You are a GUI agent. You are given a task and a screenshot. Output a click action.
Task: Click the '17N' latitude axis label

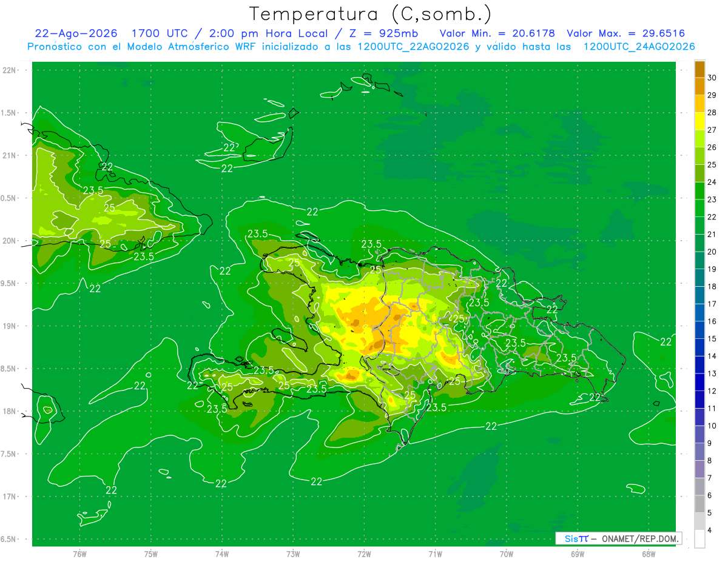(x=10, y=497)
